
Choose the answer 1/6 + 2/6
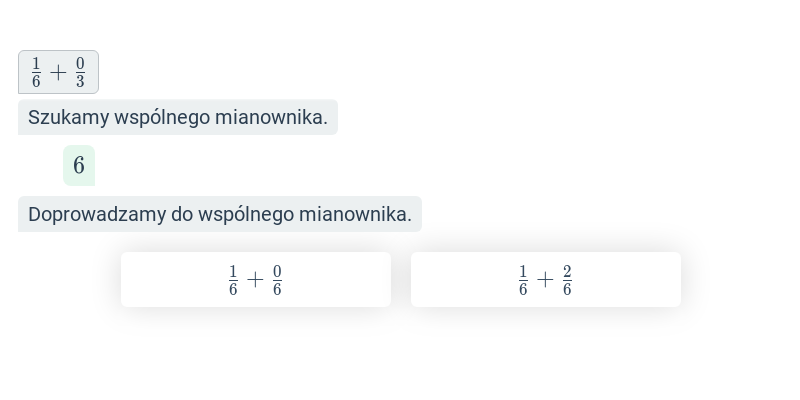(545, 280)
